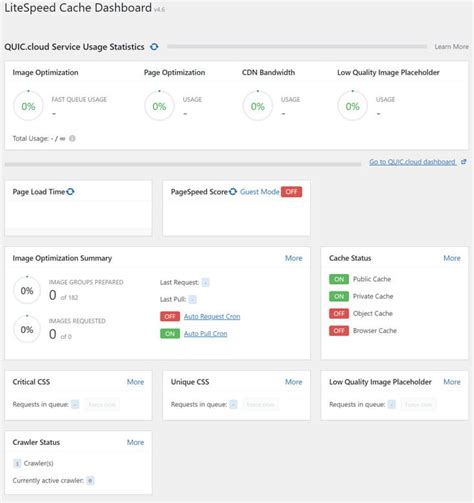Click Crawler(s) count badge
This screenshot has height=503, width=474.
coord(17,463)
